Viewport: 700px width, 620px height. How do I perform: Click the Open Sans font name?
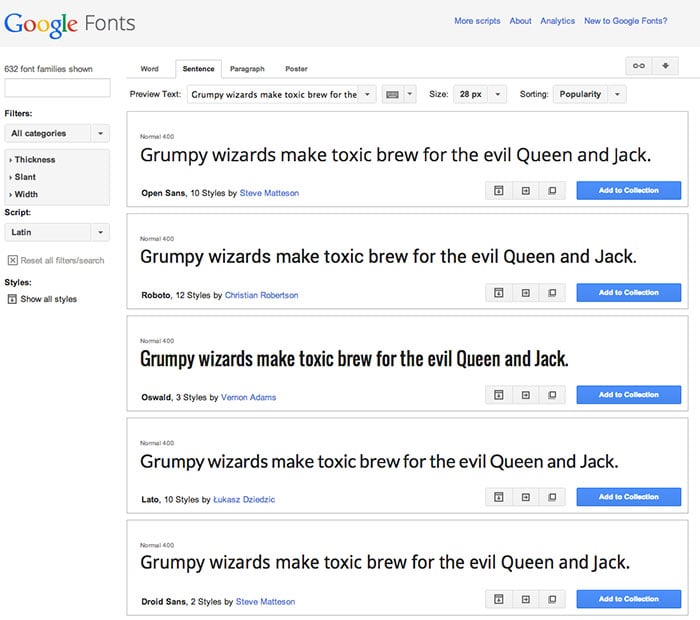point(163,193)
